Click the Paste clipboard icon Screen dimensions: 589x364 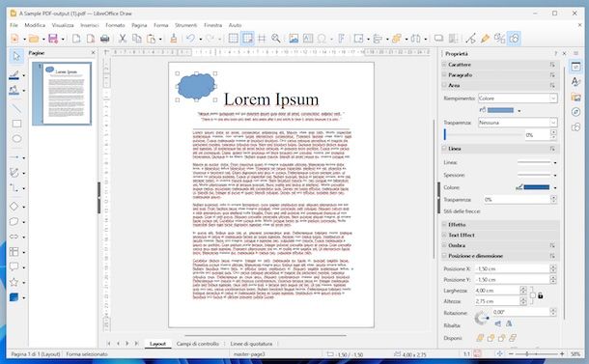pos(151,39)
